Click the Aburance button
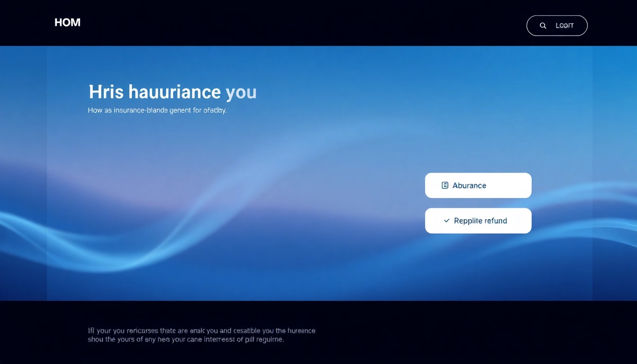This screenshot has width=637, height=364. [x=478, y=185]
